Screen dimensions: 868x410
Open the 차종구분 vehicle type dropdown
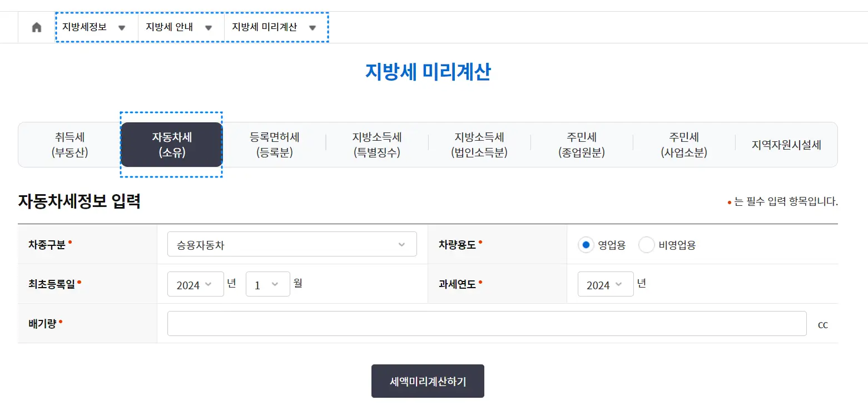click(291, 244)
